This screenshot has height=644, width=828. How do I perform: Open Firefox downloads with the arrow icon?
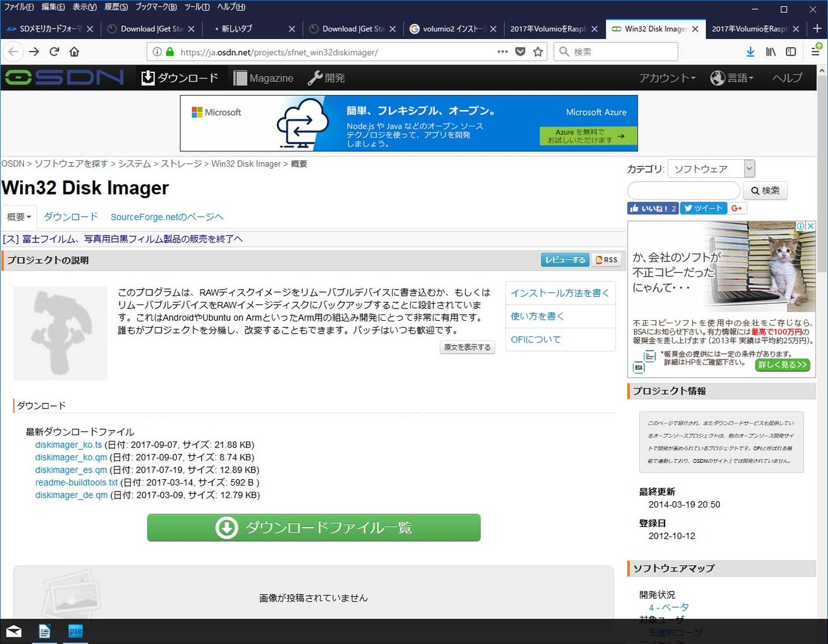(750, 52)
